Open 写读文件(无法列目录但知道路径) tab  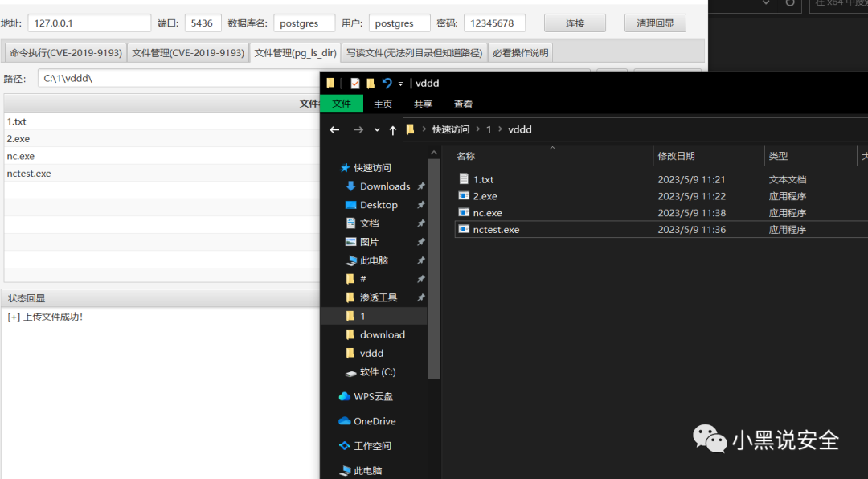click(x=414, y=52)
